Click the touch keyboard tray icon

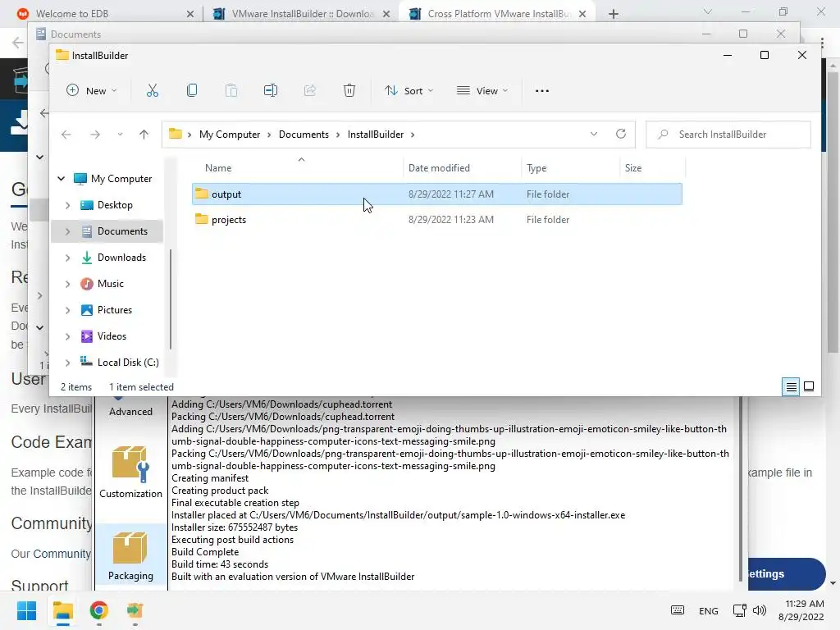click(677, 610)
